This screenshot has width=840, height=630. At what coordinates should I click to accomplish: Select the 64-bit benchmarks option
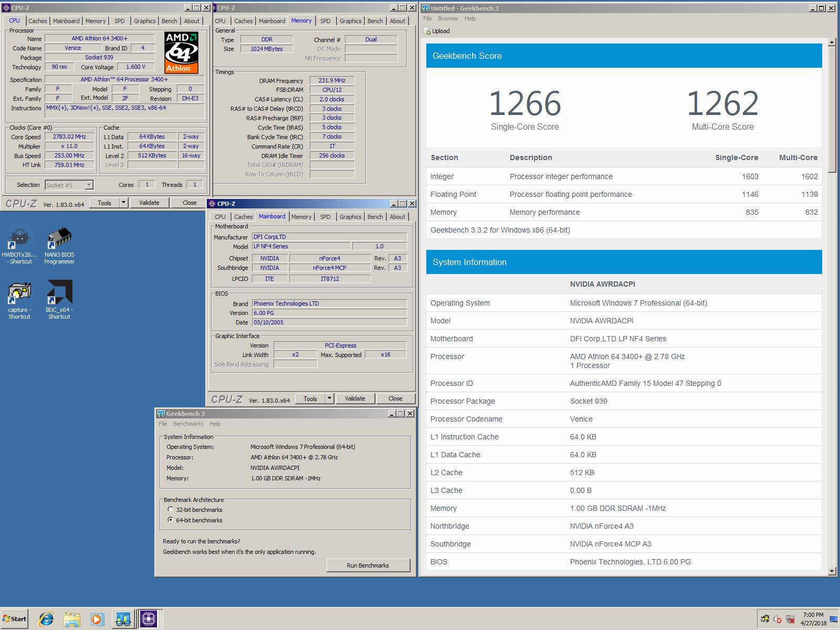pyautogui.click(x=170, y=520)
